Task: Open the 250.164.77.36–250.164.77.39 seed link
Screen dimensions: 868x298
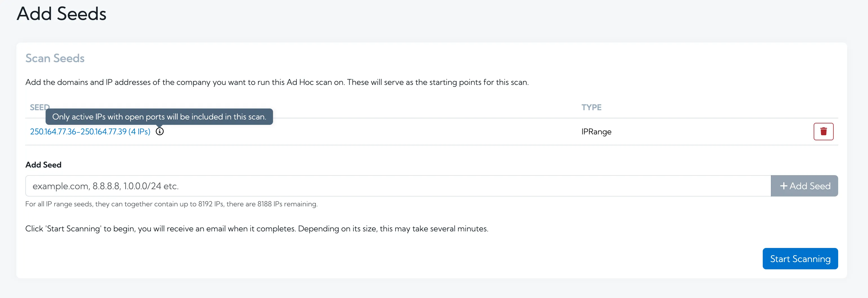Action: coord(90,132)
